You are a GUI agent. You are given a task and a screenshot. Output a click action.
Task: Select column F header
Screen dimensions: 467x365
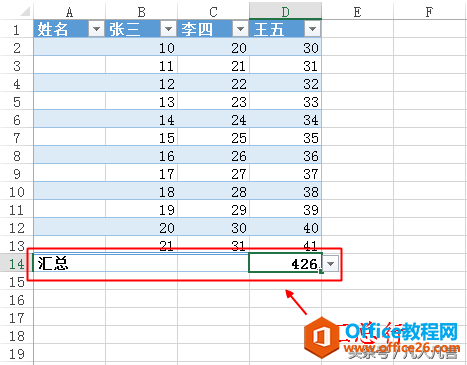click(x=429, y=12)
